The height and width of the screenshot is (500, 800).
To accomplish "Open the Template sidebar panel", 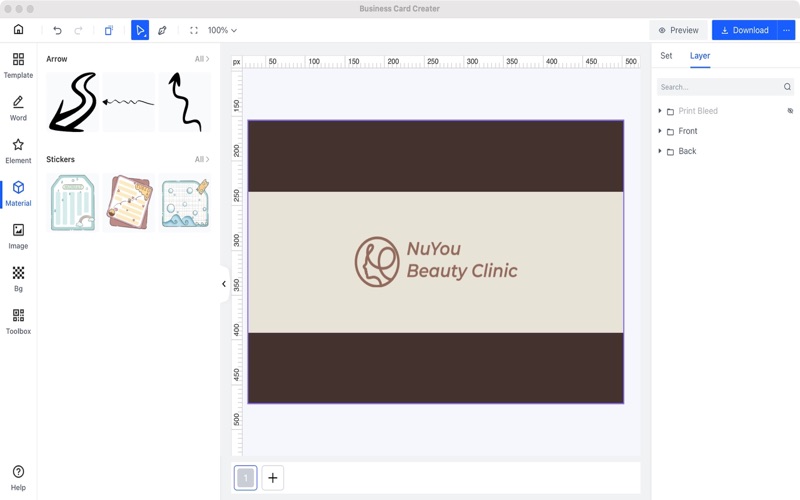I will point(18,66).
